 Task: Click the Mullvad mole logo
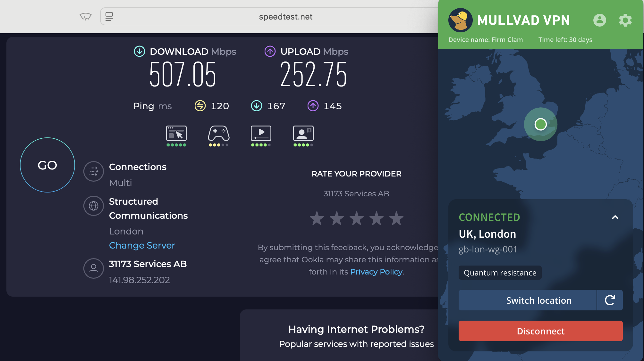pos(460,20)
